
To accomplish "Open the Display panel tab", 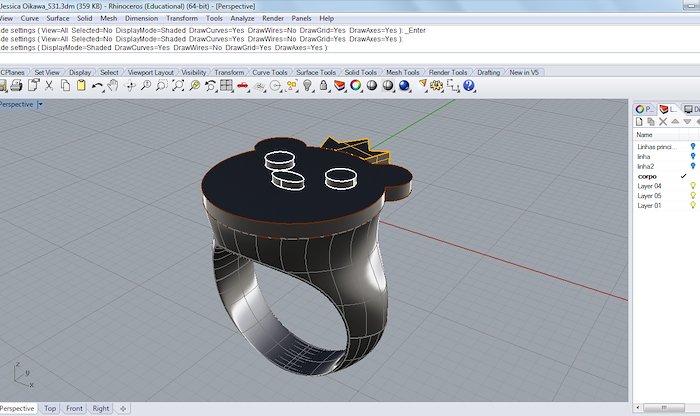I will [692, 109].
